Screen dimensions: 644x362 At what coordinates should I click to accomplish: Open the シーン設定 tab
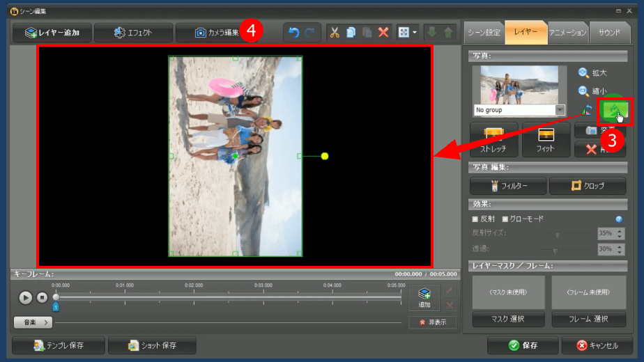tap(484, 32)
